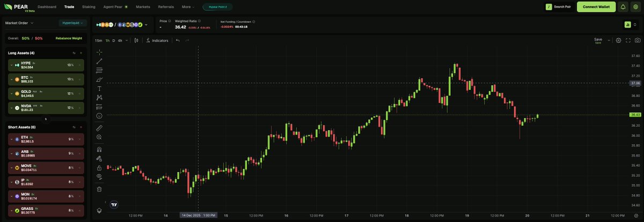The height and width of the screenshot is (222, 644).
Task: Swap long and short assets button
Action: pos(46,119)
